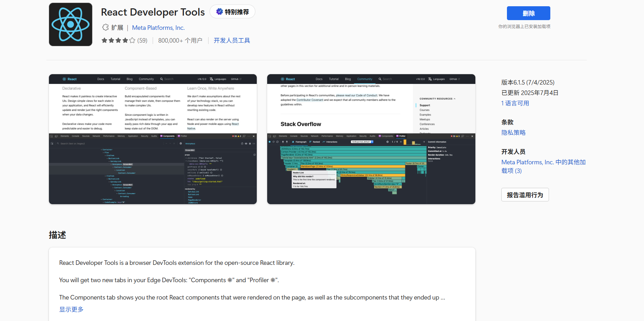This screenshot has height=321, width=644.
Task: Click the blue featured badge checkmark icon
Action: [x=219, y=12]
